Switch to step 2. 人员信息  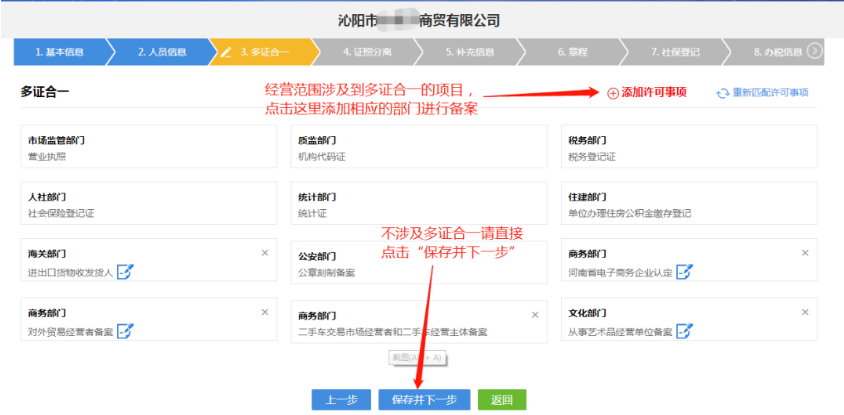pyautogui.click(x=160, y=52)
